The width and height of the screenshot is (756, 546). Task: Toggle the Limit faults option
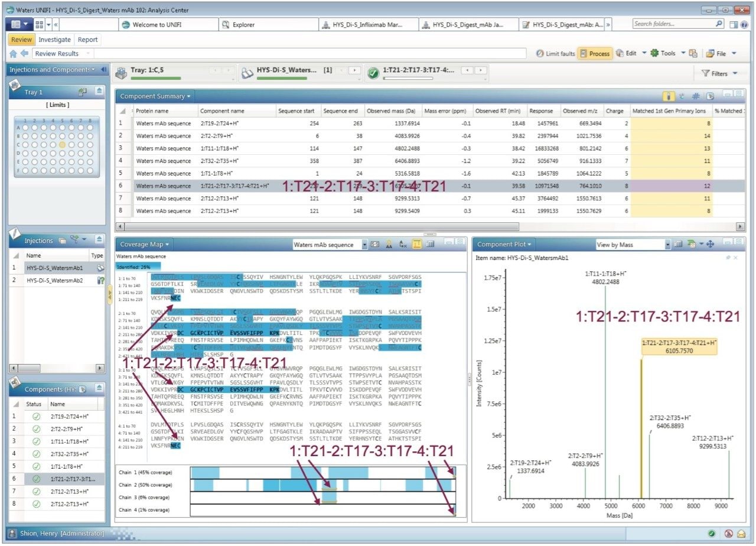pos(555,53)
